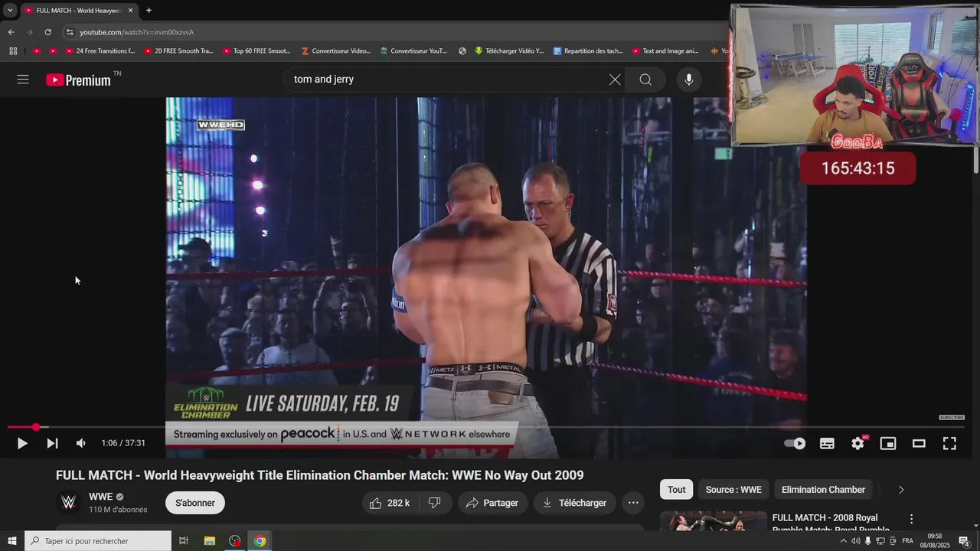Open 'Télécharger Vidéo Y...' bookmark
Screen dimensions: 980x551
509,51
